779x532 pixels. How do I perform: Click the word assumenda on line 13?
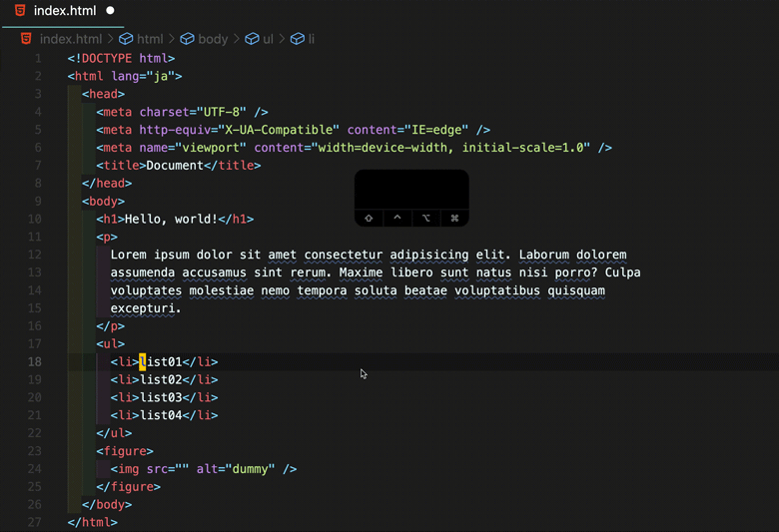click(x=143, y=272)
